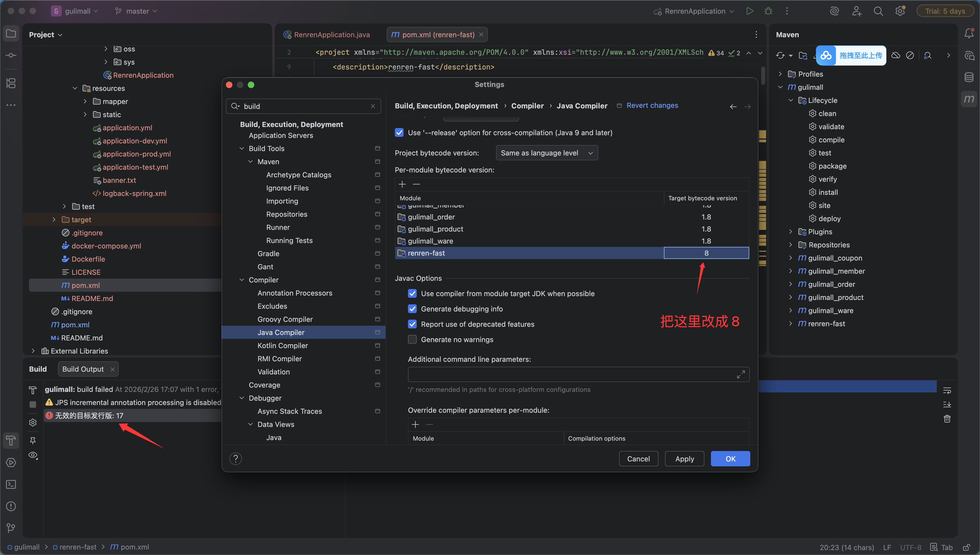Viewport: 980px width, 555px height.
Task: Clear the settings search text
Action: coord(373,106)
